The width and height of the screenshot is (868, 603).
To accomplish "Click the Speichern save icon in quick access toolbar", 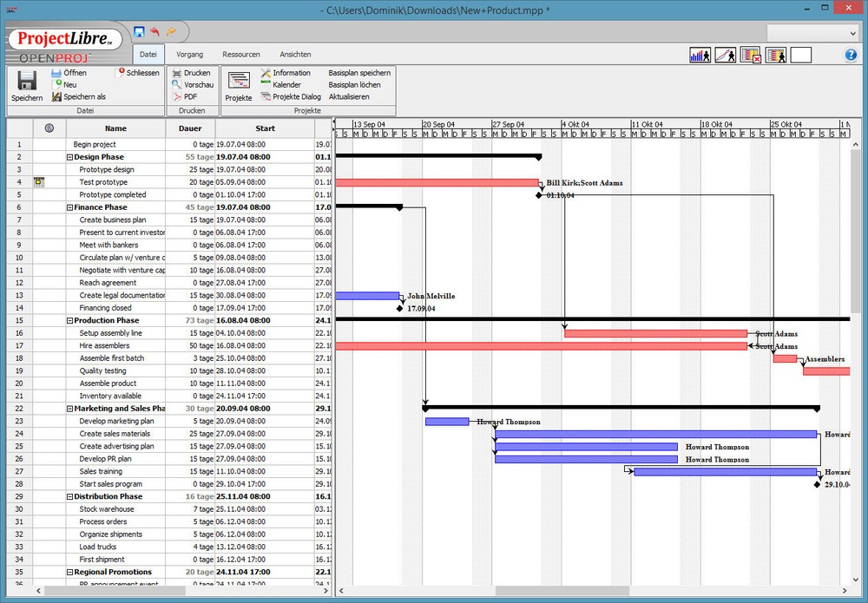I will [x=139, y=31].
